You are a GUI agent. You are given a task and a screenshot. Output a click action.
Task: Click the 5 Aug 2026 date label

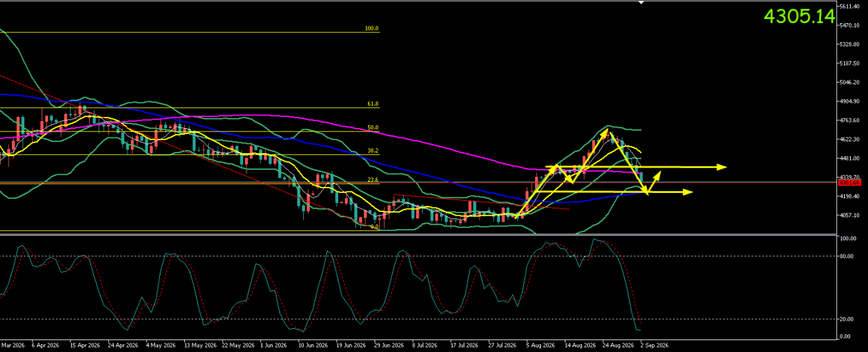pyautogui.click(x=540, y=345)
